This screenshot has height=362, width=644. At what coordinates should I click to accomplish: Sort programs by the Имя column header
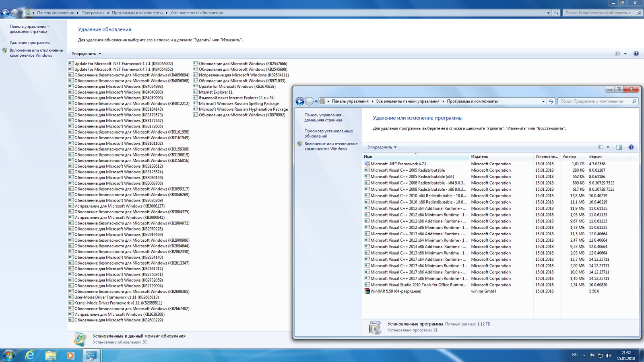[x=416, y=156]
